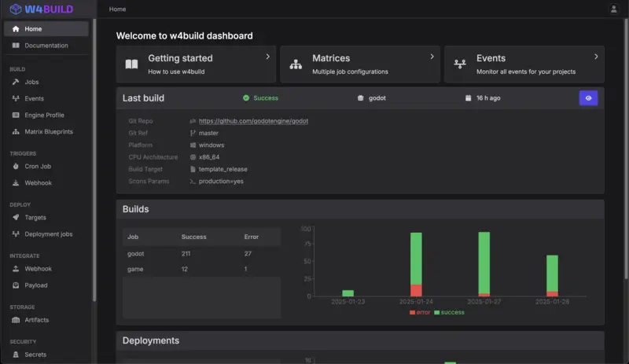Click the Deployment jobs icon

pos(16,234)
